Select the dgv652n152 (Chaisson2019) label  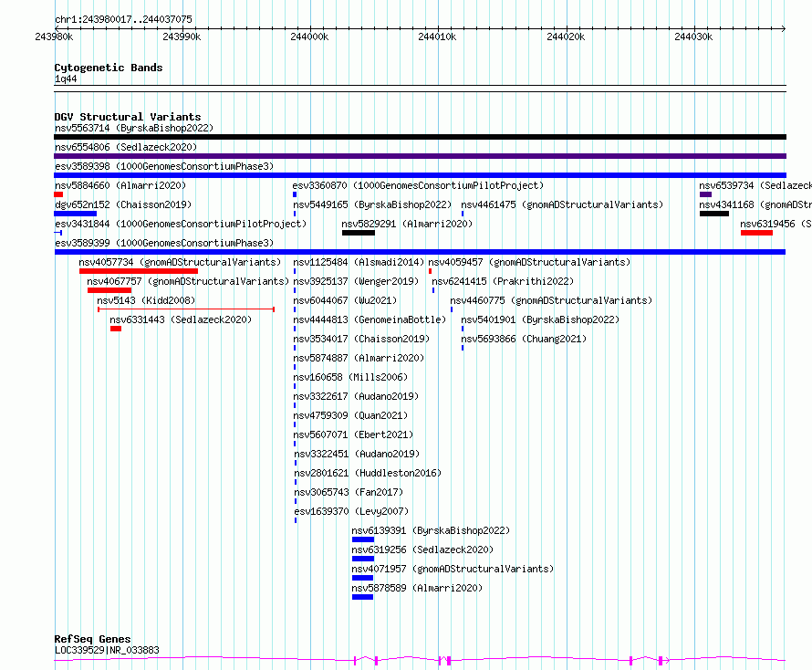pos(123,204)
